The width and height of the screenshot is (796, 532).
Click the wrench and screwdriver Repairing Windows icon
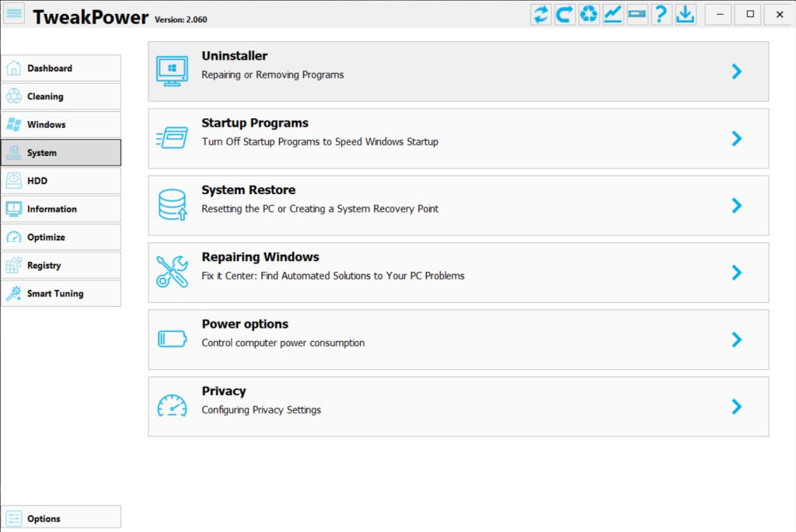tap(172, 272)
